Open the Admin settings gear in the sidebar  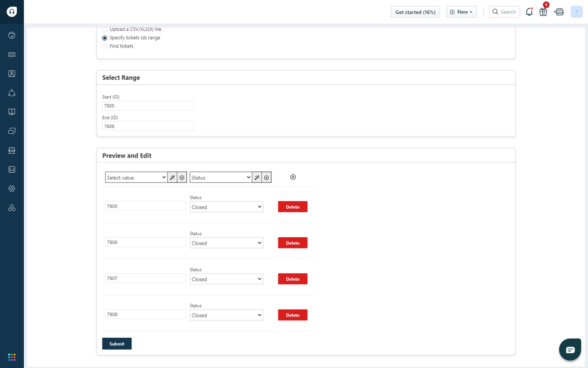[12, 188]
